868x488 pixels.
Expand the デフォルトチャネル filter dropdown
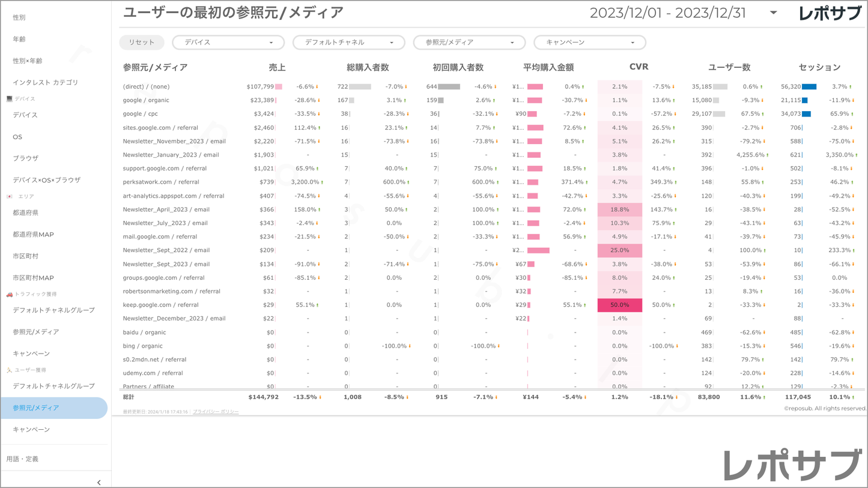pyautogui.click(x=348, y=43)
